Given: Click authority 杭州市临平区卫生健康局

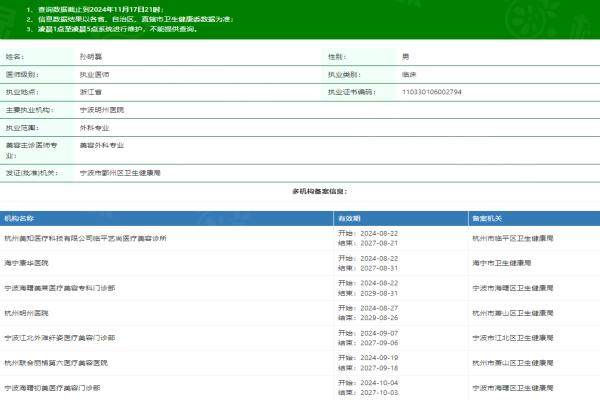Looking at the screenshot, I should coord(513,238).
